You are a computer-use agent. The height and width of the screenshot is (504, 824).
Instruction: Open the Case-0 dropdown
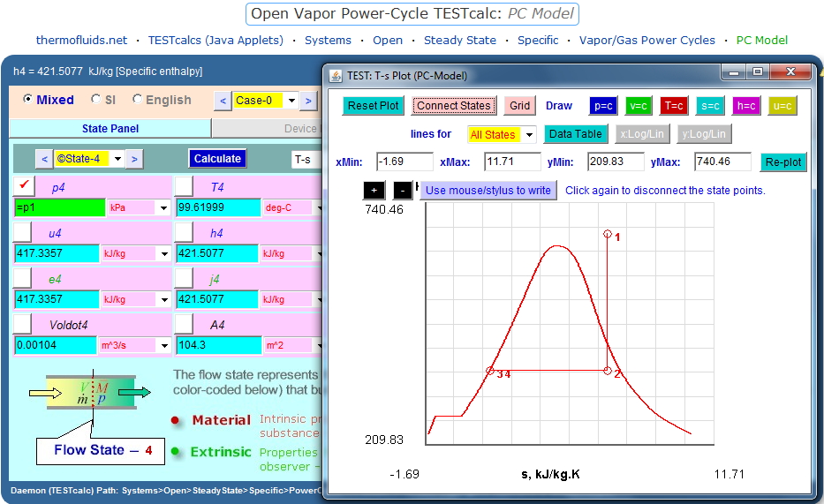pyautogui.click(x=291, y=101)
